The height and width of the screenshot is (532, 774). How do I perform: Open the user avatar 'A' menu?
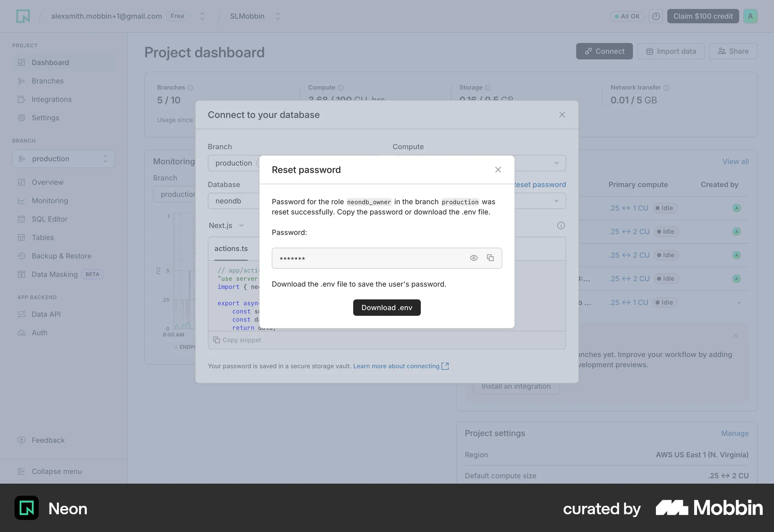tap(750, 16)
